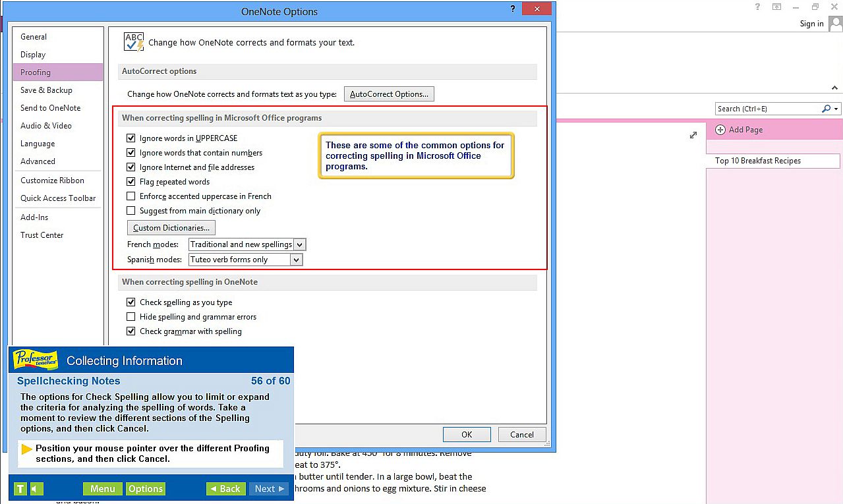
Task: Click the Add Page button
Action: (x=739, y=130)
